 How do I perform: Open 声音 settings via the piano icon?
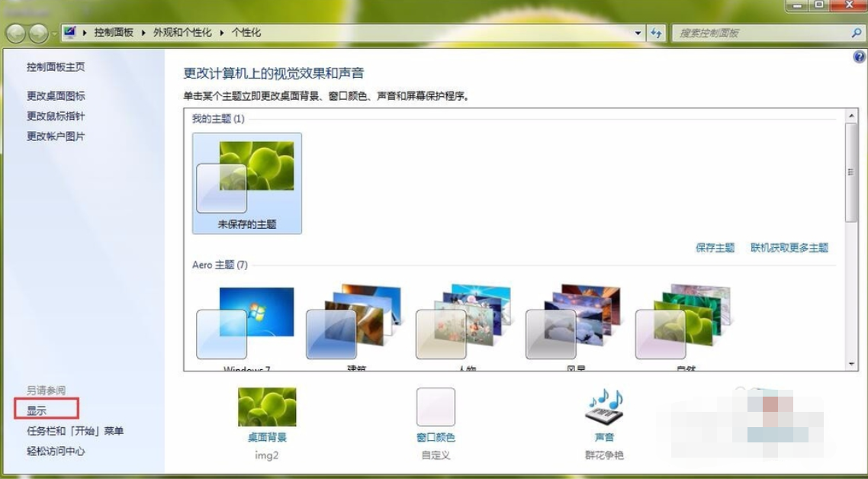(605, 406)
